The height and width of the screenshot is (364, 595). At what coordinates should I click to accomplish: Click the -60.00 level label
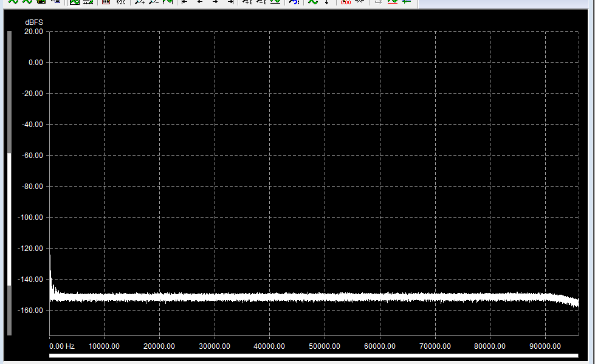[33, 155]
